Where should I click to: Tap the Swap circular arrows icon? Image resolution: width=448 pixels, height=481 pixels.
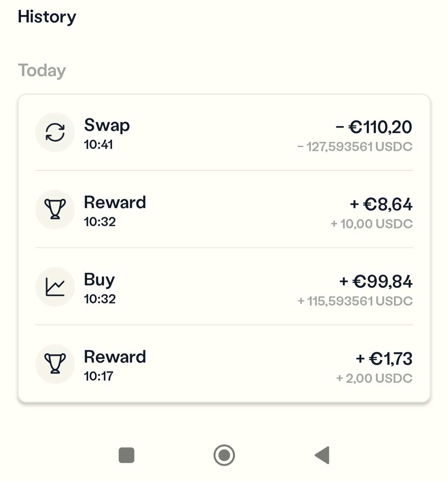click(x=55, y=132)
